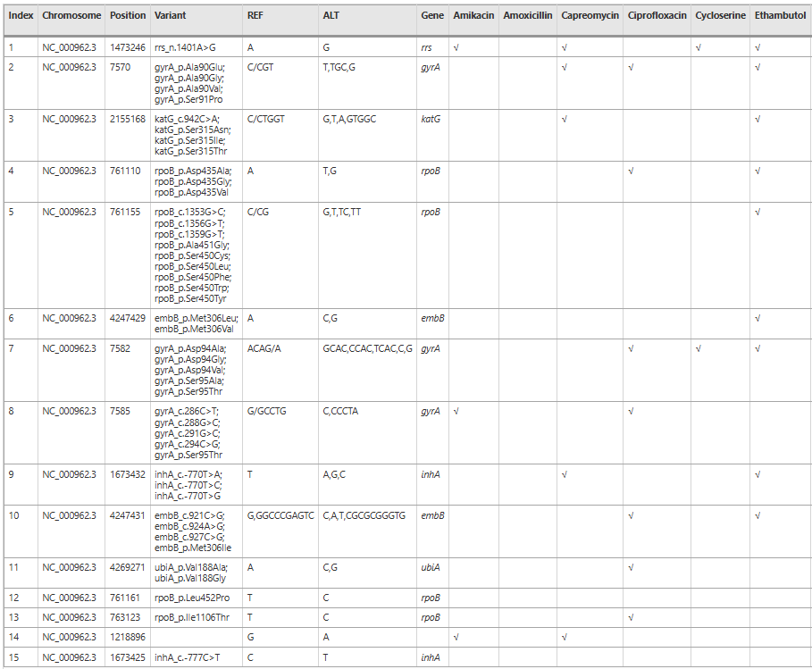Image resolution: width=812 pixels, height=669 pixels.
Task: Click the G,GGCCCGAGTC REF cell
Action: point(280,515)
